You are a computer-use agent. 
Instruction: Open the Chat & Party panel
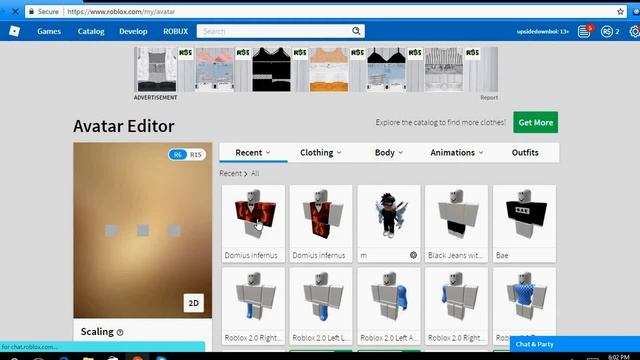coord(575,344)
